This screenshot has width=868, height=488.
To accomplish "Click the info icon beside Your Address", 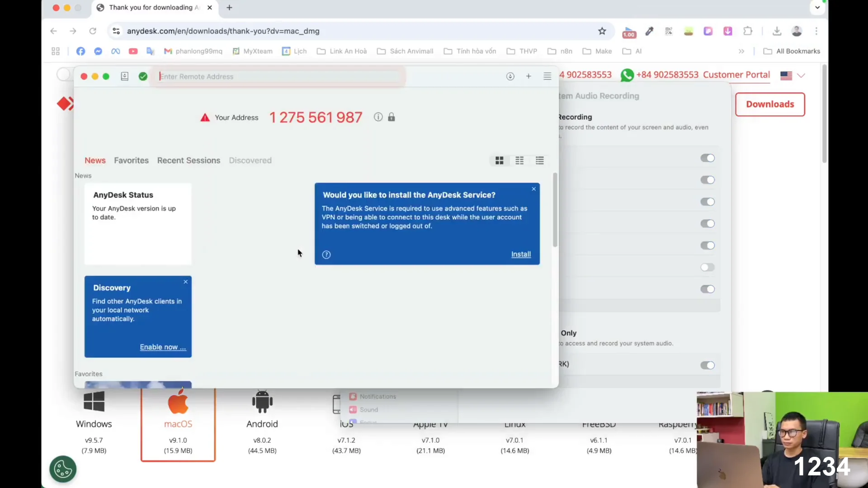I will tap(378, 117).
